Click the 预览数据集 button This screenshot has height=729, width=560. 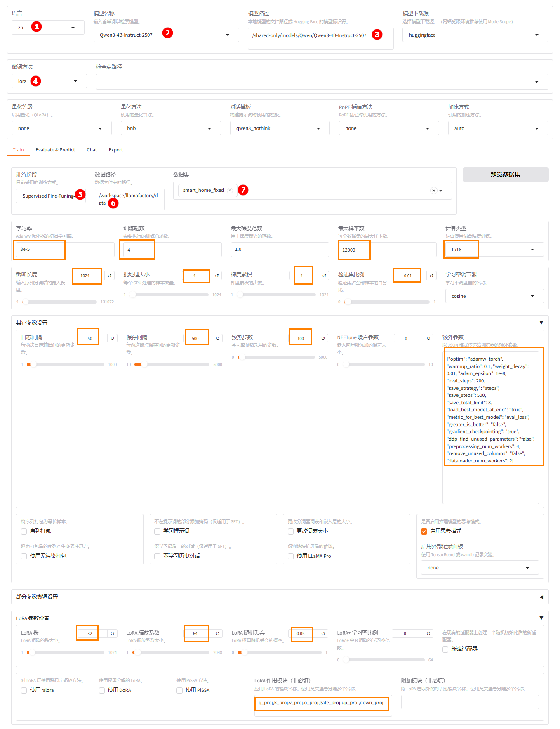(505, 175)
